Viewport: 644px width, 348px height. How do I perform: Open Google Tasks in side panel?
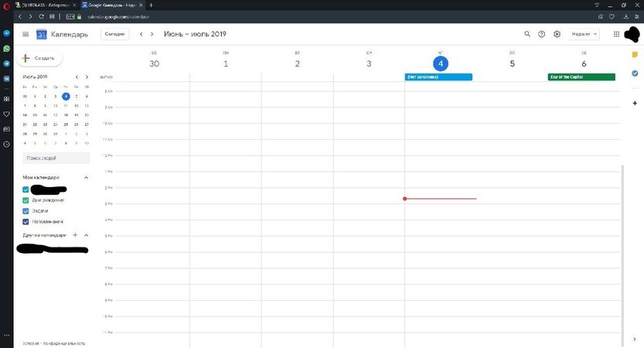(635, 73)
